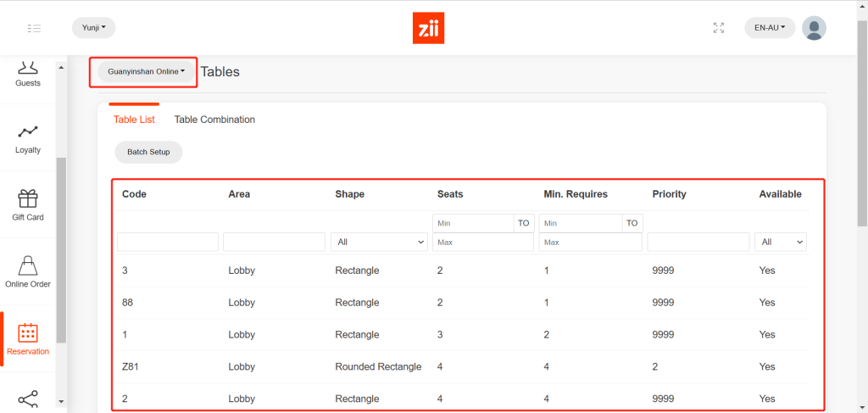Click the sidebar scroll down arrow

pyautogui.click(x=60, y=401)
